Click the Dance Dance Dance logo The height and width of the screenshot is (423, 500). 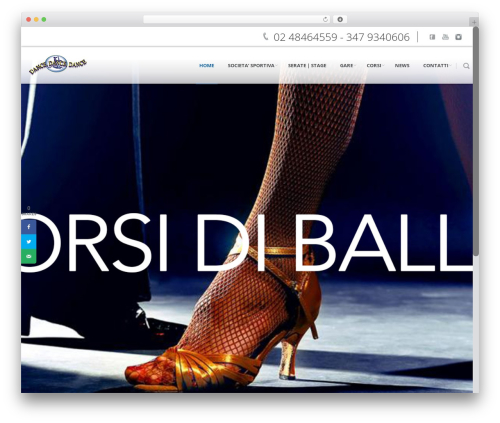click(x=58, y=64)
